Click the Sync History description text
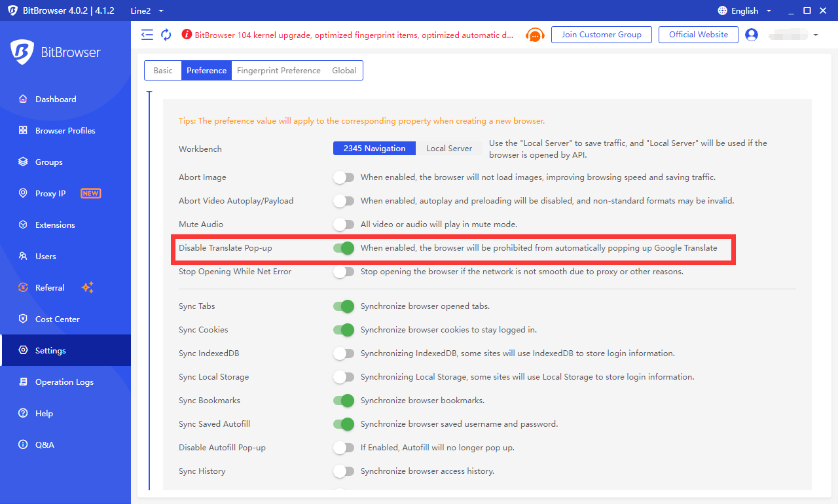Viewport: 838px width, 504px height. (428, 471)
